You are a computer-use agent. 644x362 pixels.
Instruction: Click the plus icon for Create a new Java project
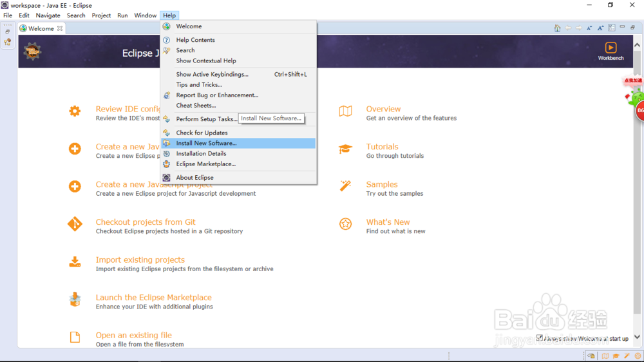[75, 149]
